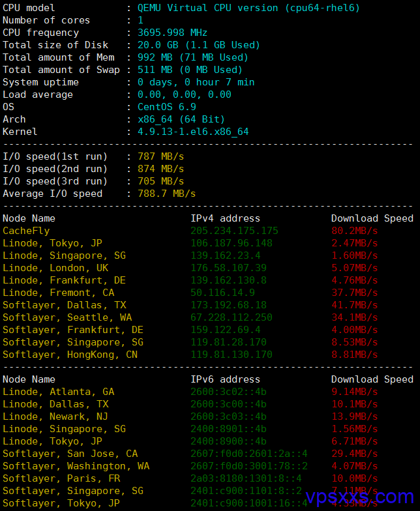
Task: Click the 80.2MB/s CacheFly download speed
Action: pyautogui.click(x=355, y=231)
